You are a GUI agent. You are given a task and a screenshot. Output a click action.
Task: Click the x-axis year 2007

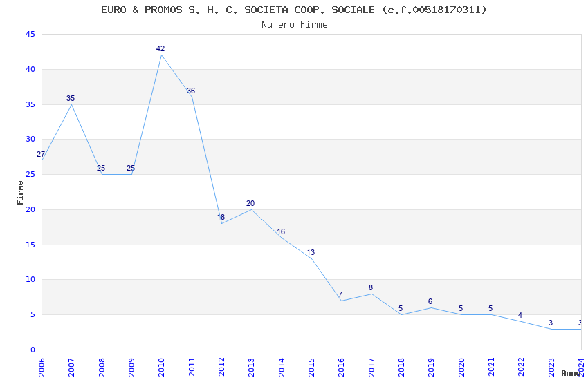click(x=71, y=368)
